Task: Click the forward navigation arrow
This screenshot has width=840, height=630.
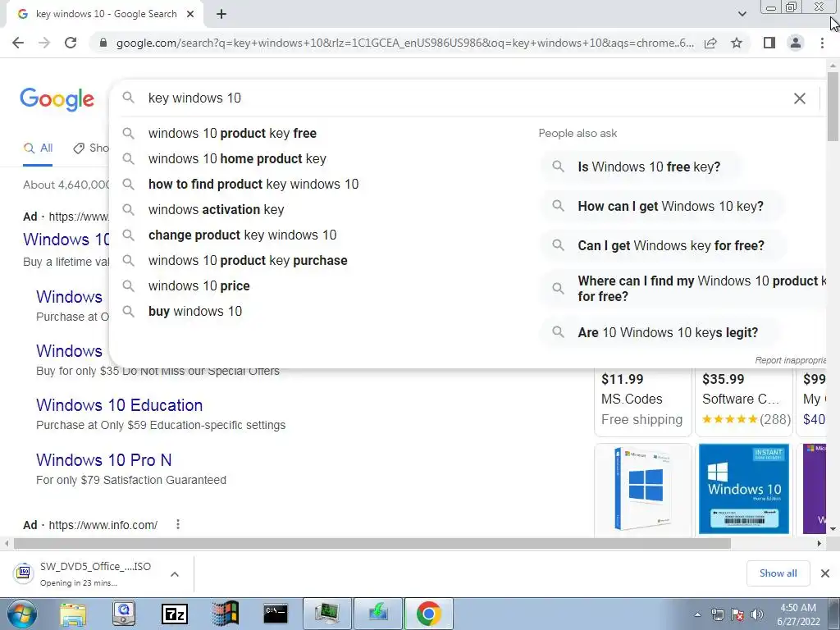Action: (44, 43)
